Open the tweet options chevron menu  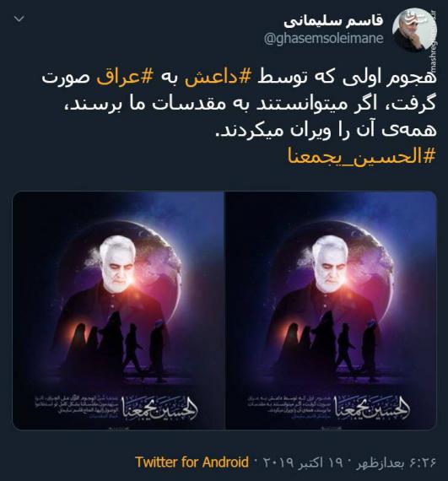[x=19, y=19]
